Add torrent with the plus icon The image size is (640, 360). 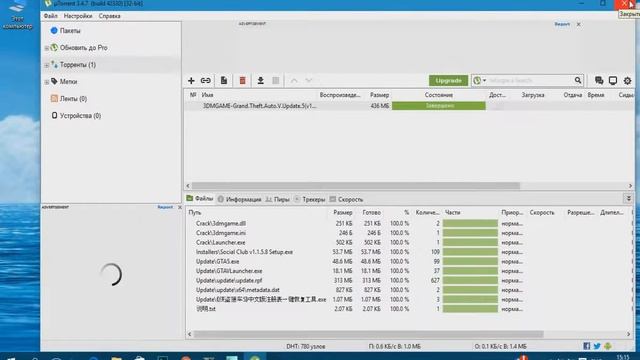(x=191, y=80)
